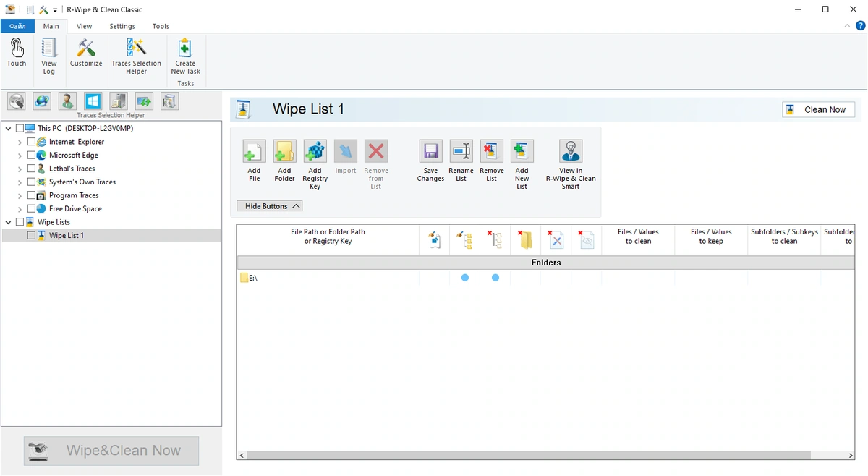Collapse the This PC tree node
The width and height of the screenshot is (868, 476).
point(9,128)
